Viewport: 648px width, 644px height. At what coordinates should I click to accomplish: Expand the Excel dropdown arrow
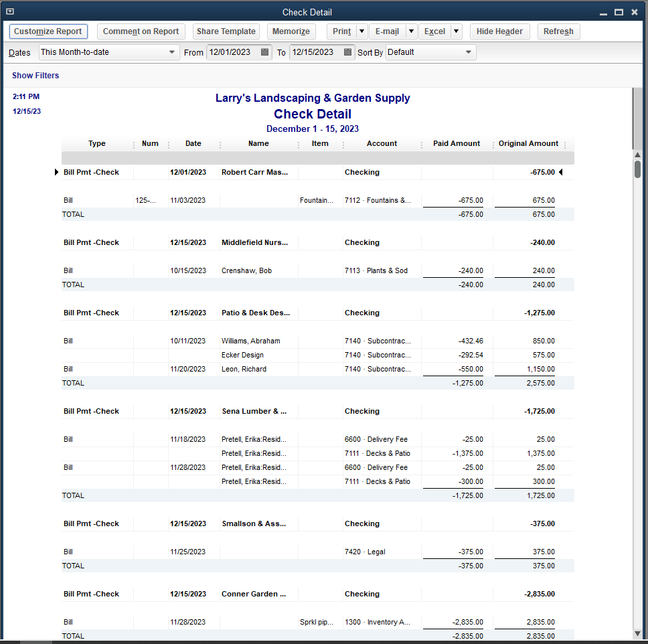pos(457,31)
